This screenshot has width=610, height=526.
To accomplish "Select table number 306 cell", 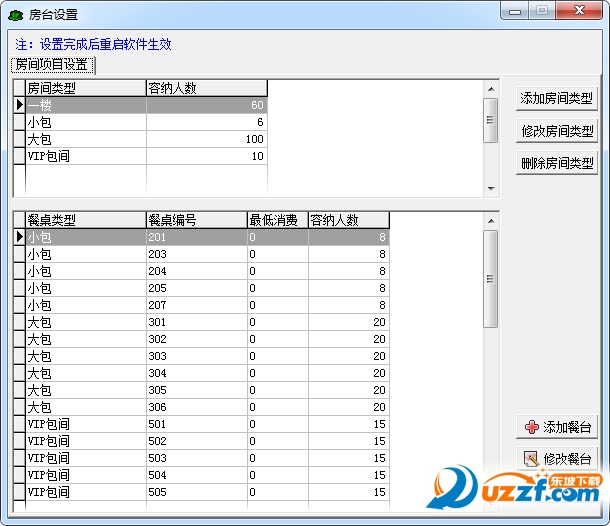I will [x=197, y=407].
